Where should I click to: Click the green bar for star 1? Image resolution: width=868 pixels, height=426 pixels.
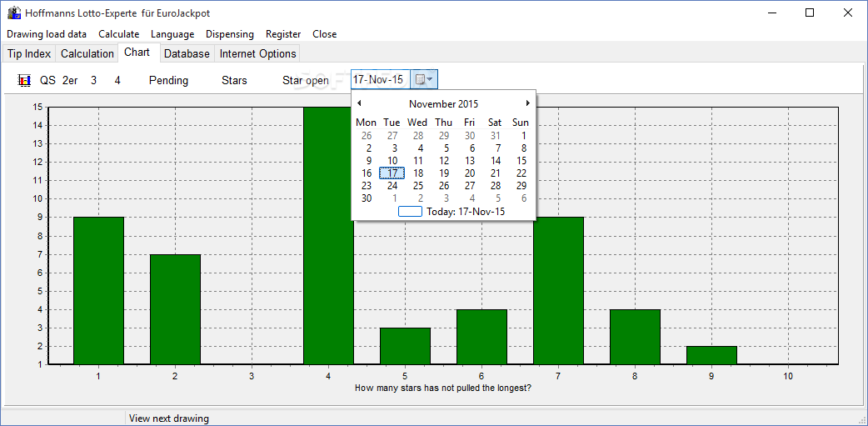(98, 291)
